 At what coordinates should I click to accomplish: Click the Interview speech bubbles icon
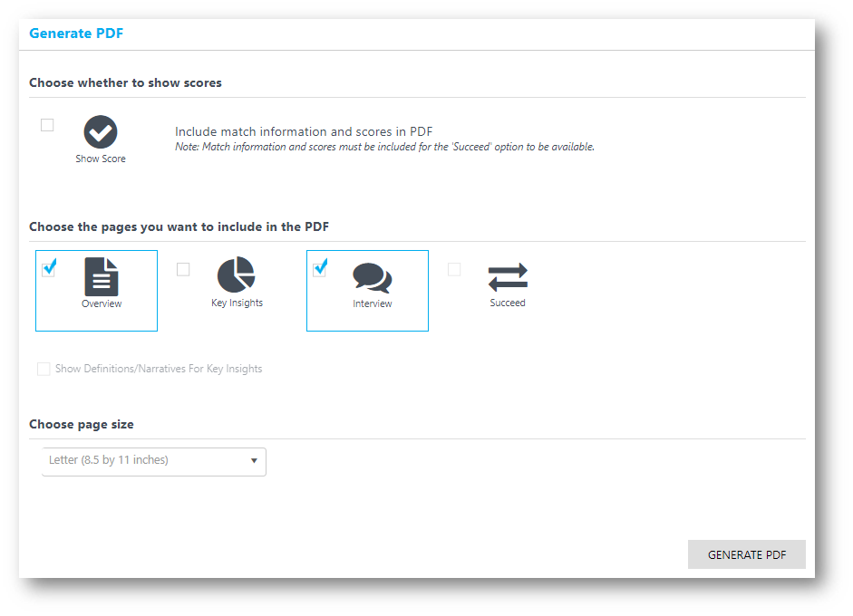(x=372, y=278)
